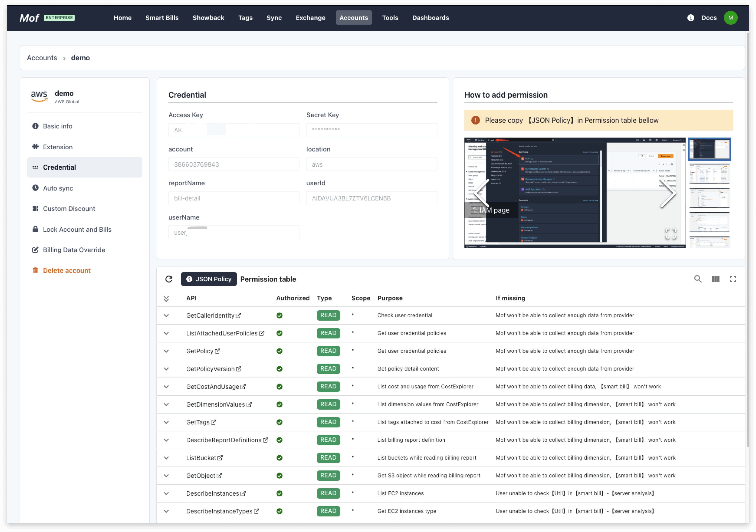756x532 pixels.
Task: Click the reportName field
Action: click(x=234, y=198)
